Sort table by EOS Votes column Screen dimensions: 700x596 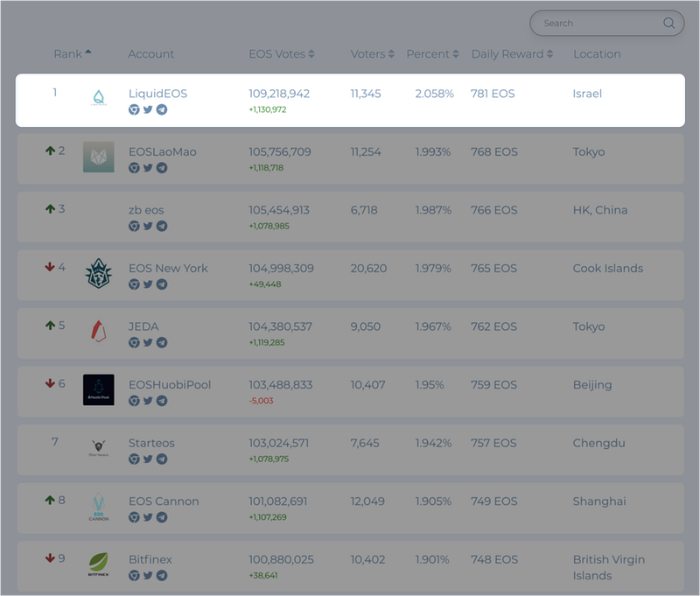(282, 54)
